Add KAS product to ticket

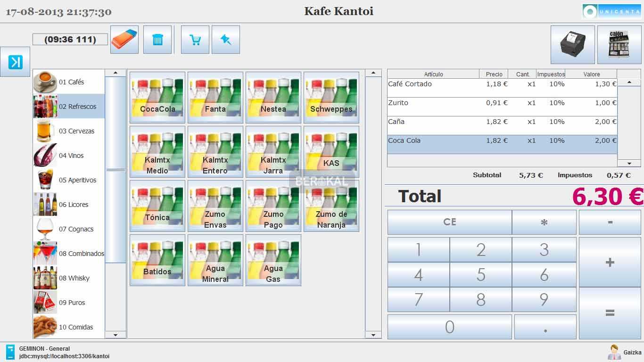click(331, 152)
